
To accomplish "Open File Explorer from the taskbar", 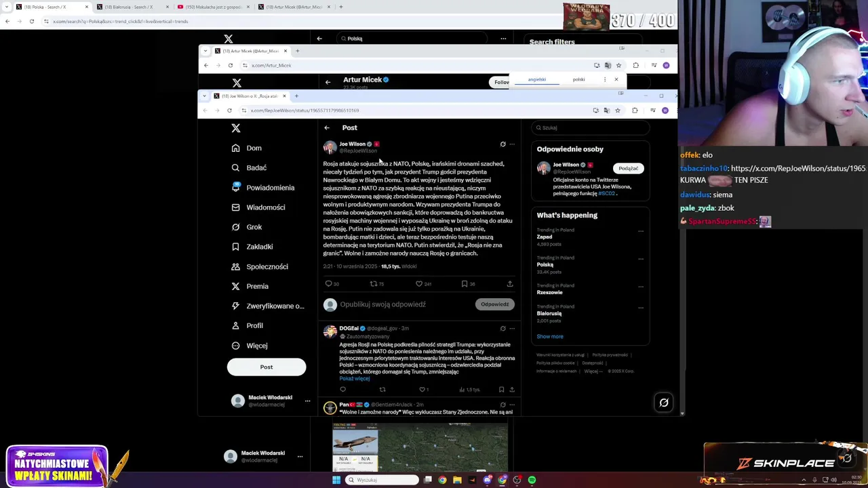I will [x=457, y=480].
